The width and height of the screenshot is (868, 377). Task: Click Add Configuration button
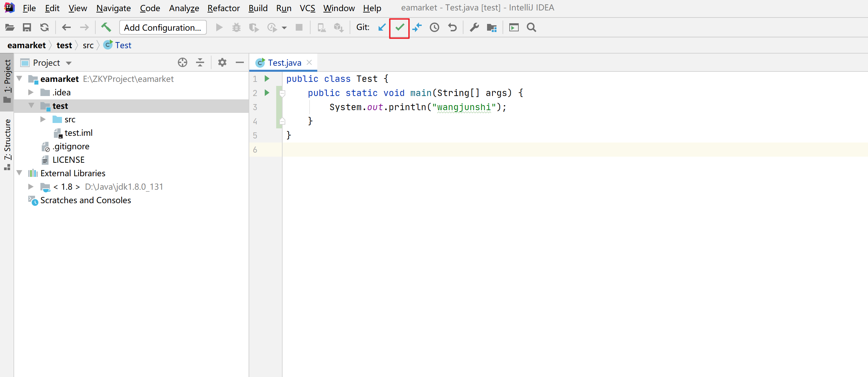tap(163, 27)
